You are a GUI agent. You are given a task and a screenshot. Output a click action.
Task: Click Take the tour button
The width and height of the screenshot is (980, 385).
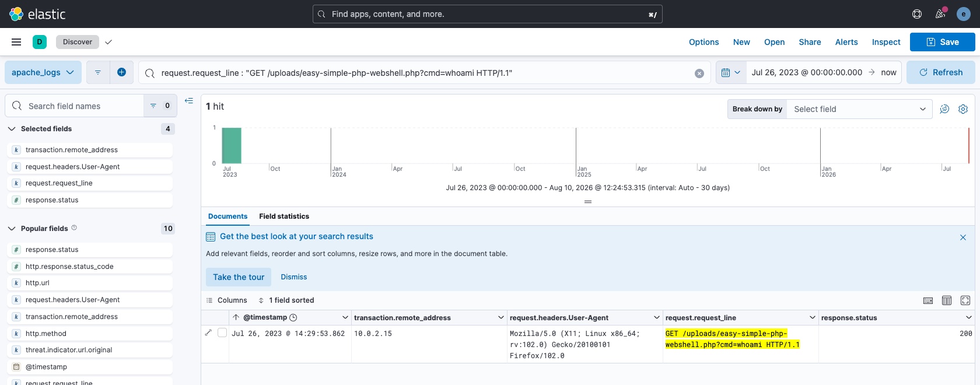click(239, 277)
